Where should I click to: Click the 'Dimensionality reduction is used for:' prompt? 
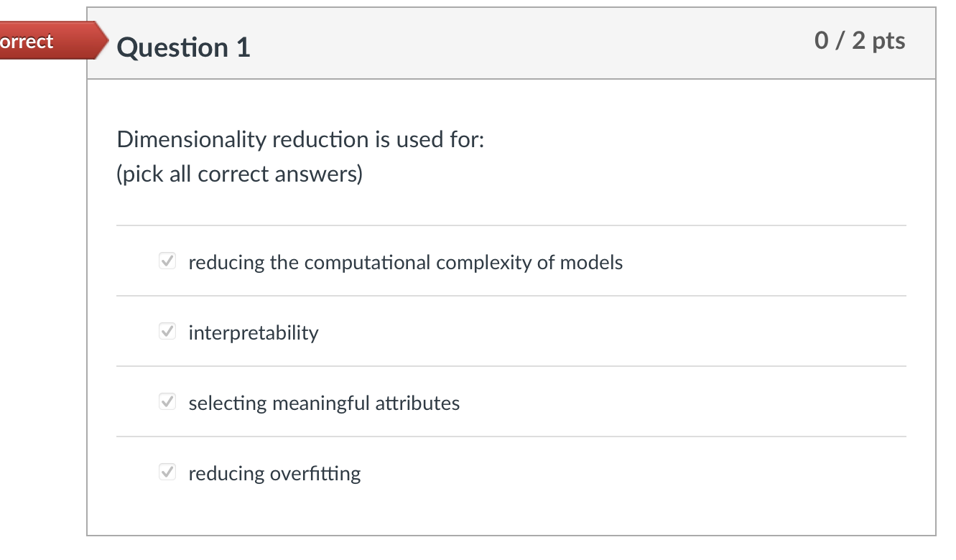pos(300,139)
